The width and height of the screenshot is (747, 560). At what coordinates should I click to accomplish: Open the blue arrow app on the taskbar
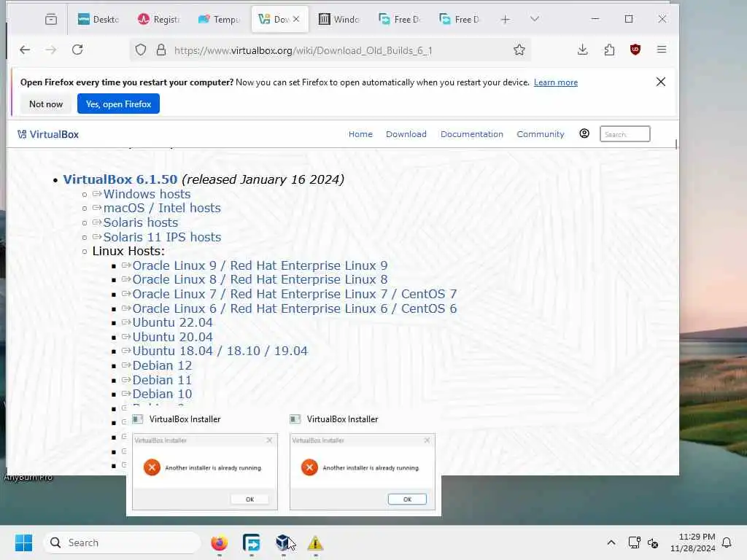251,542
